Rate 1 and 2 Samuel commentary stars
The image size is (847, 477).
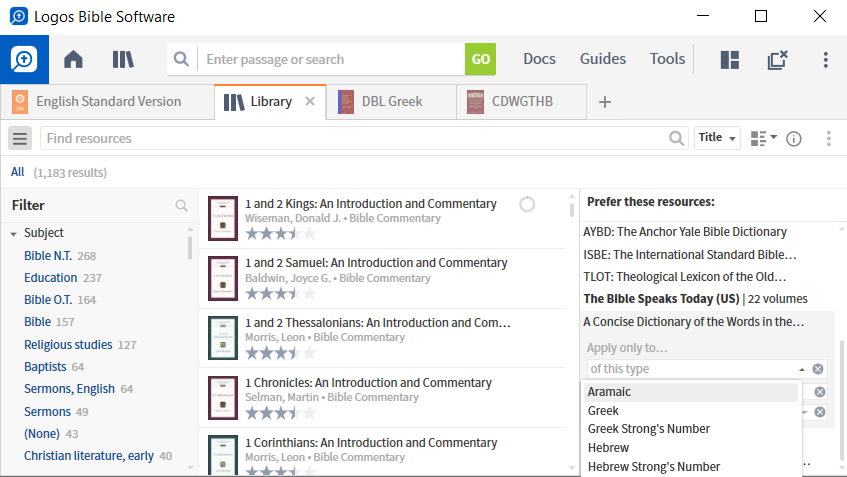tap(280, 293)
